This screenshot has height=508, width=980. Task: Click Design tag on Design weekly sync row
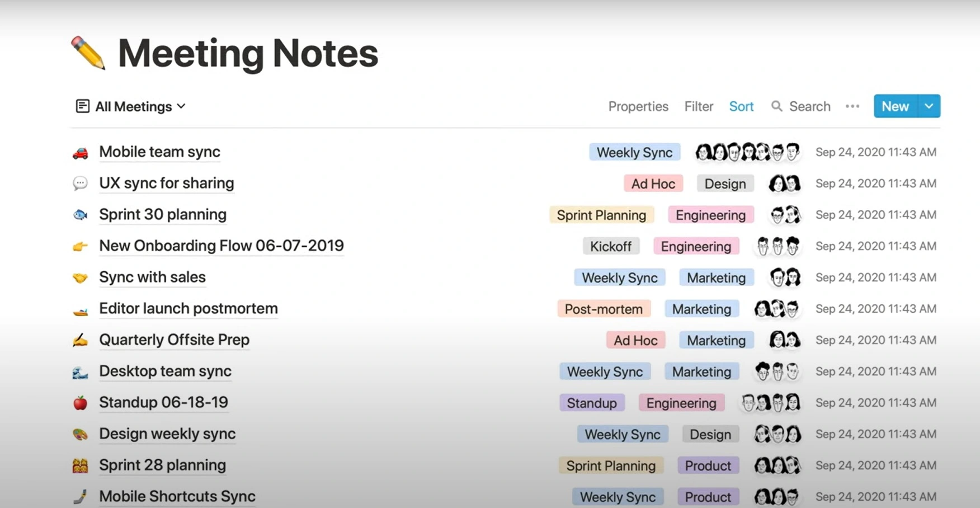pos(710,434)
